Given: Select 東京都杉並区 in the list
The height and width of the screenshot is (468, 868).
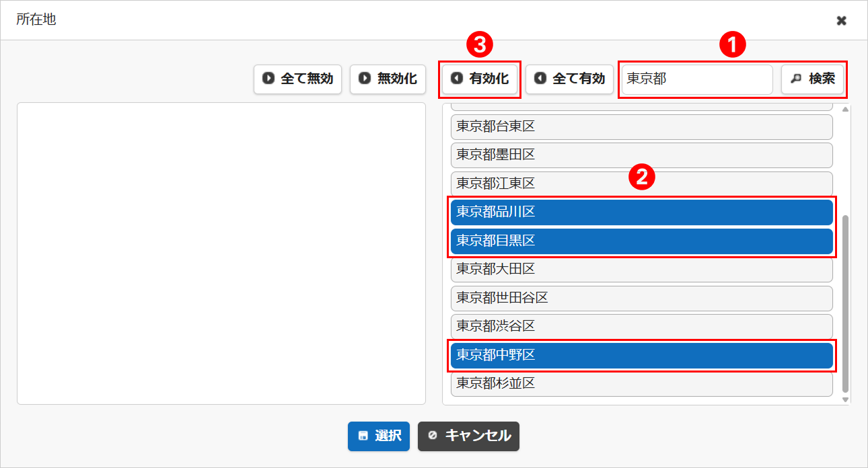Looking at the screenshot, I should (x=642, y=384).
